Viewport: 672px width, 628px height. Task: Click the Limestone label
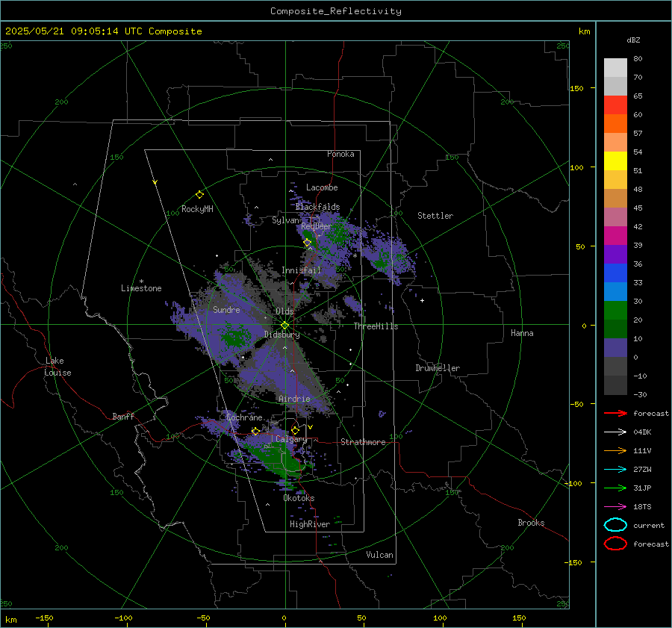pos(141,288)
